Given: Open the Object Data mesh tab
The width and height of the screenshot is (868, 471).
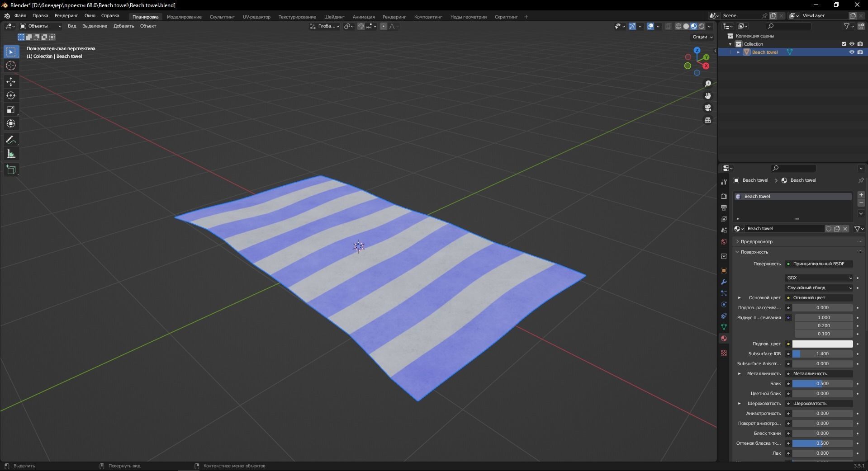Looking at the screenshot, I should (x=724, y=327).
